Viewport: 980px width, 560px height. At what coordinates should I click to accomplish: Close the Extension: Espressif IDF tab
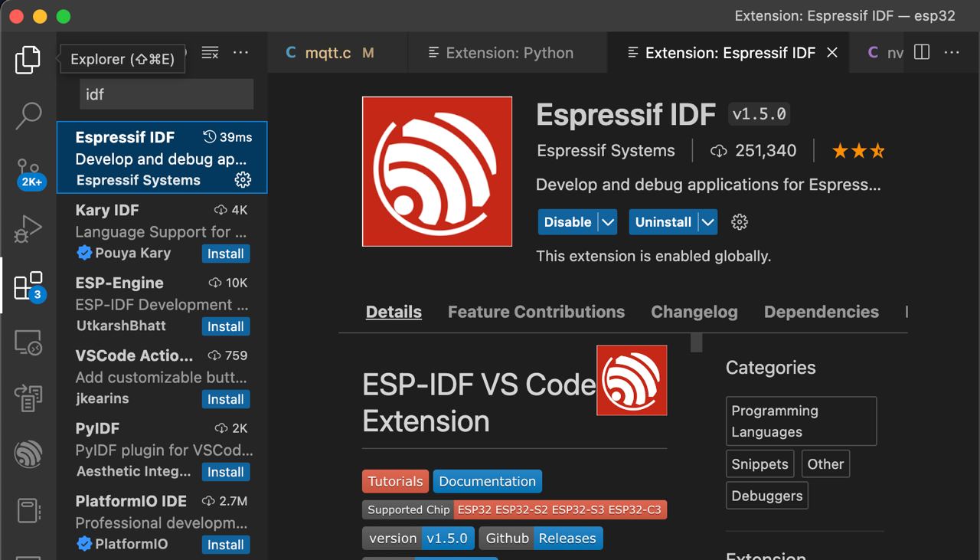(x=832, y=52)
